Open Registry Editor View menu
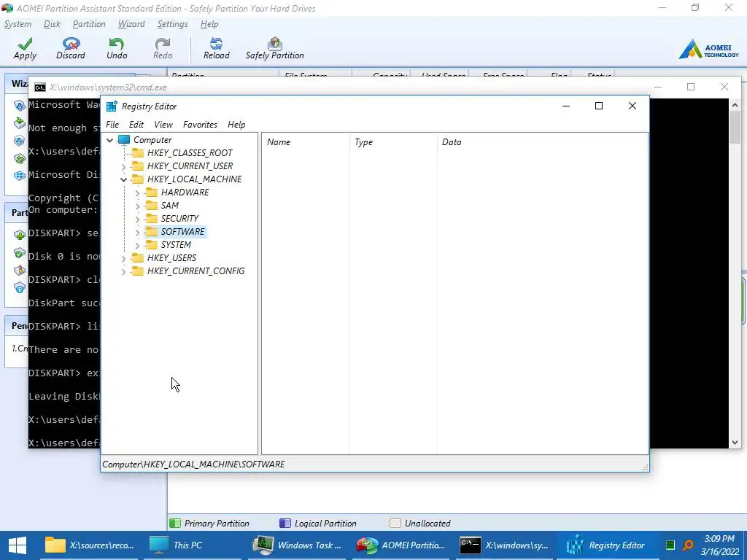This screenshot has height=560, width=747. pyautogui.click(x=163, y=124)
